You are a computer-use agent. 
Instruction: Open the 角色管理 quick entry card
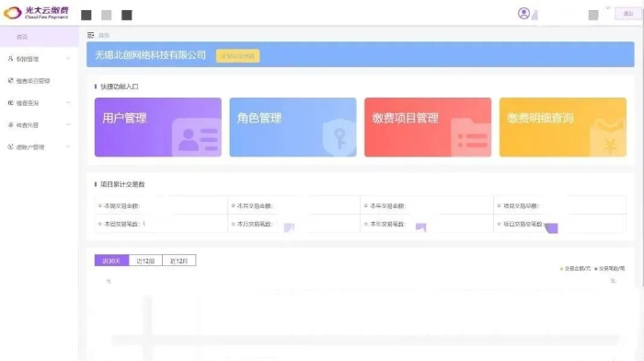coord(293,127)
